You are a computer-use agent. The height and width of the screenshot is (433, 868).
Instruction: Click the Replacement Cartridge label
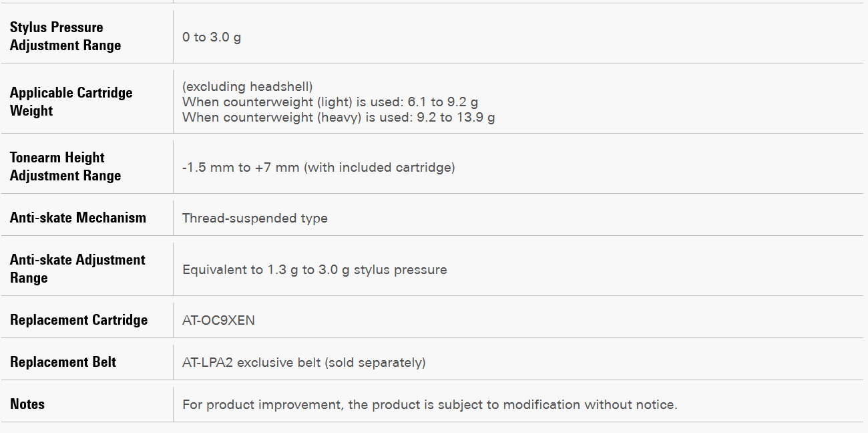(79, 319)
